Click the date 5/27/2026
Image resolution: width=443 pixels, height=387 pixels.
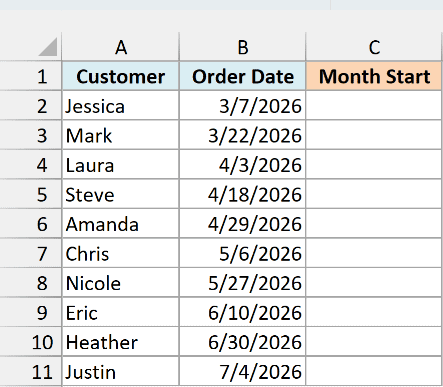tap(243, 283)
